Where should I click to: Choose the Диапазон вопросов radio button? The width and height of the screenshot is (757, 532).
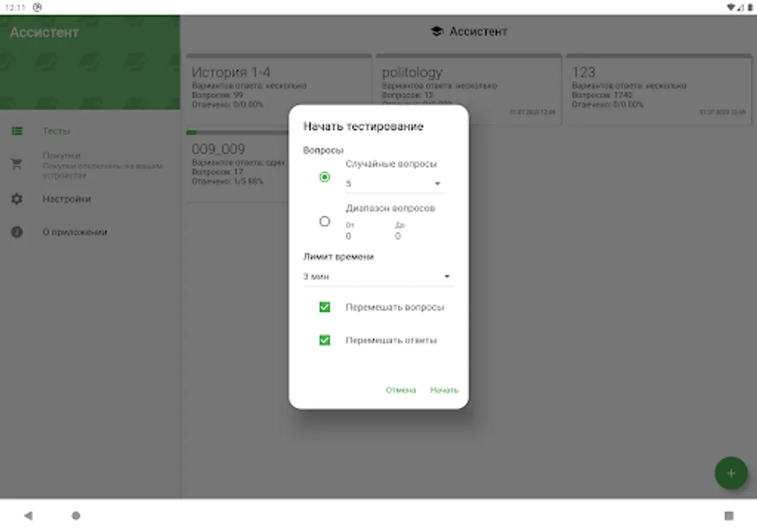coord(324,221)
